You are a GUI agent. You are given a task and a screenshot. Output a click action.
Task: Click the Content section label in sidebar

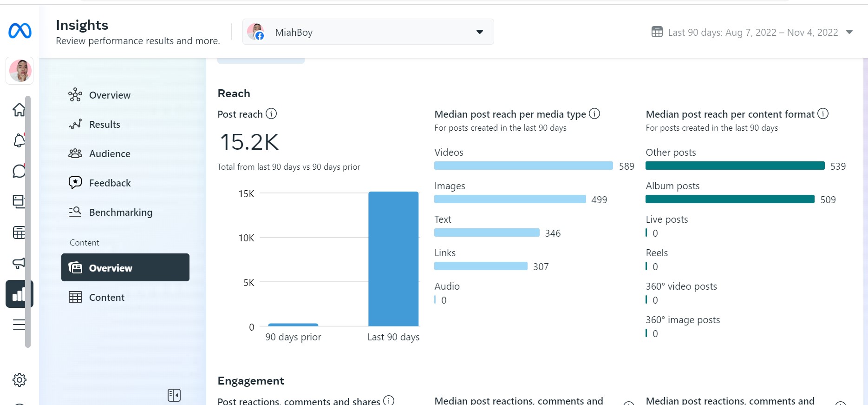tap(84, 243)
